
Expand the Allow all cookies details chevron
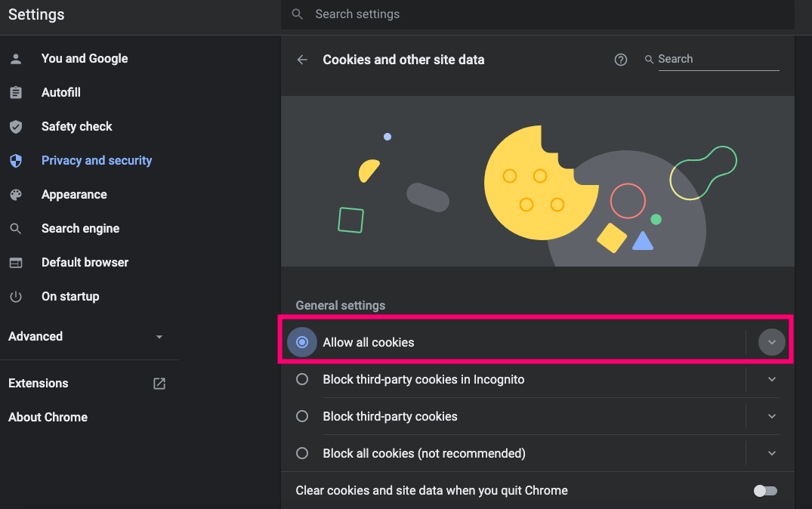click(771, 343)
